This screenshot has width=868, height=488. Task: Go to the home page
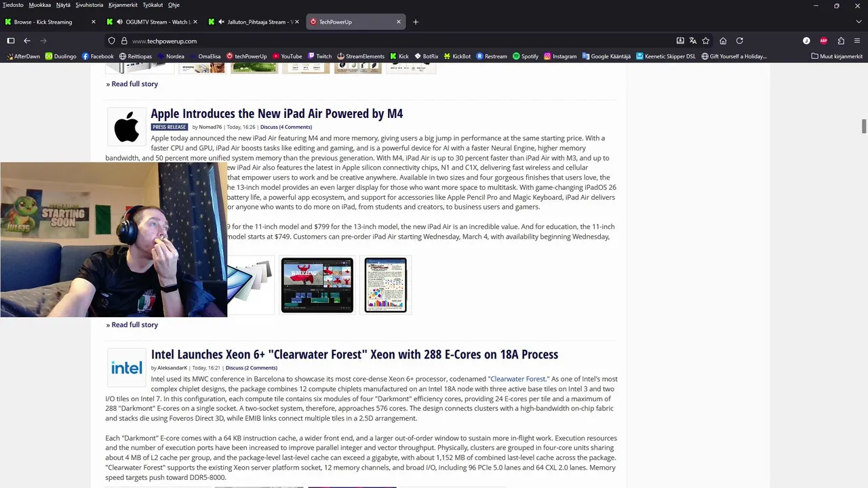pyautogui.click(x=723, y=41)
